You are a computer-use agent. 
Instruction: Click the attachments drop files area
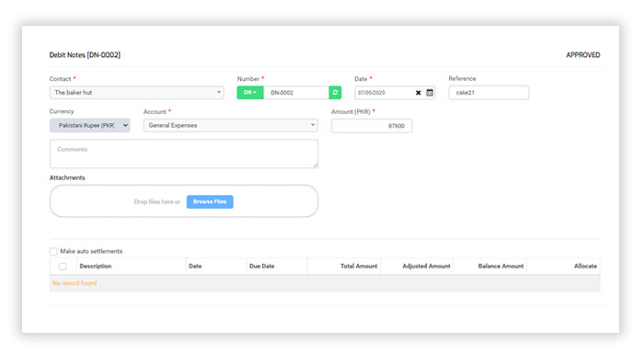pos(184,201)
